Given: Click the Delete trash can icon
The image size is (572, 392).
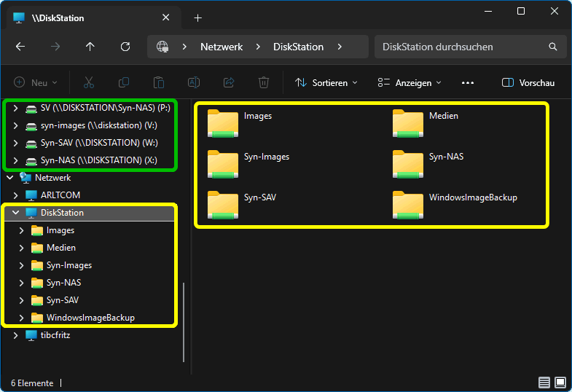Looking at the screenshot, I should click(264, 82).
